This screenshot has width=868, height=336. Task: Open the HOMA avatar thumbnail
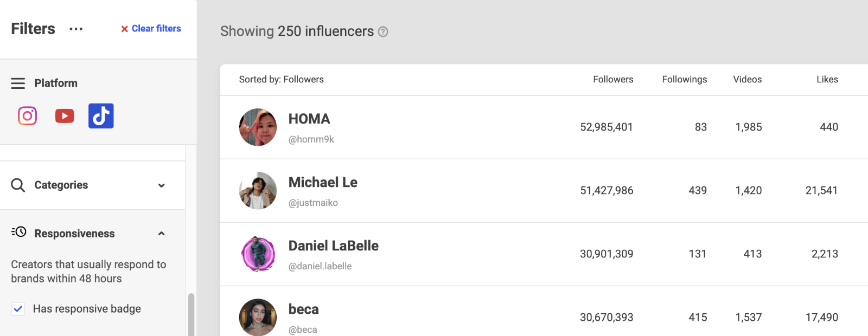[258, 127]
